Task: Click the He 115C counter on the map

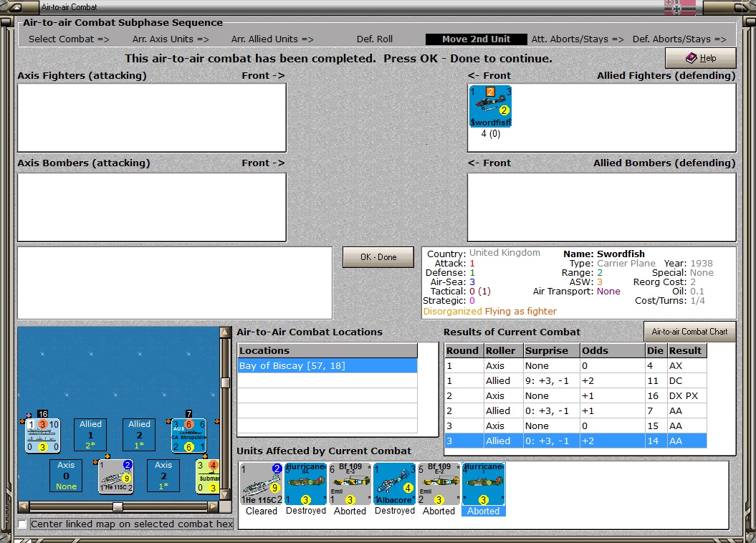Action: point(115,476)
